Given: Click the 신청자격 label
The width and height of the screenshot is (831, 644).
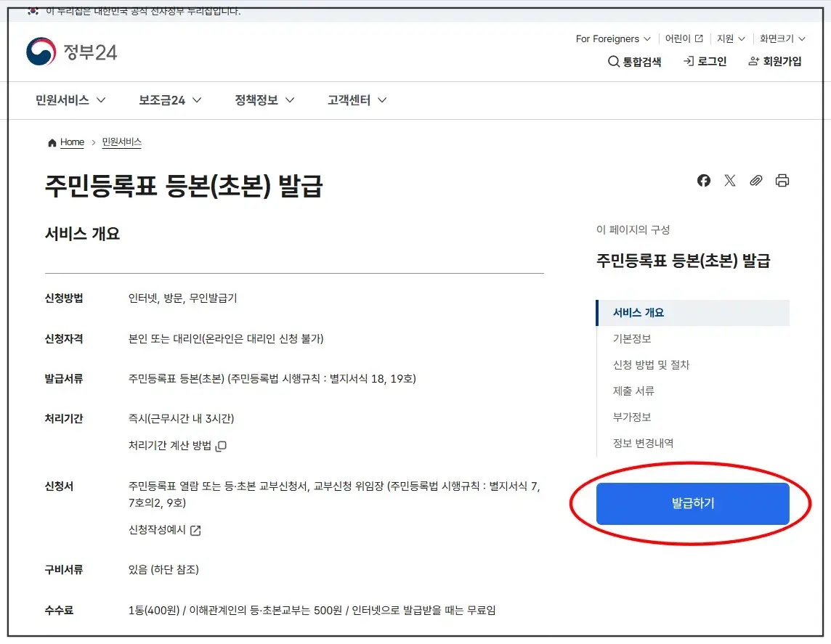Looking at the screenshot, I should click(x=64, y=339).
